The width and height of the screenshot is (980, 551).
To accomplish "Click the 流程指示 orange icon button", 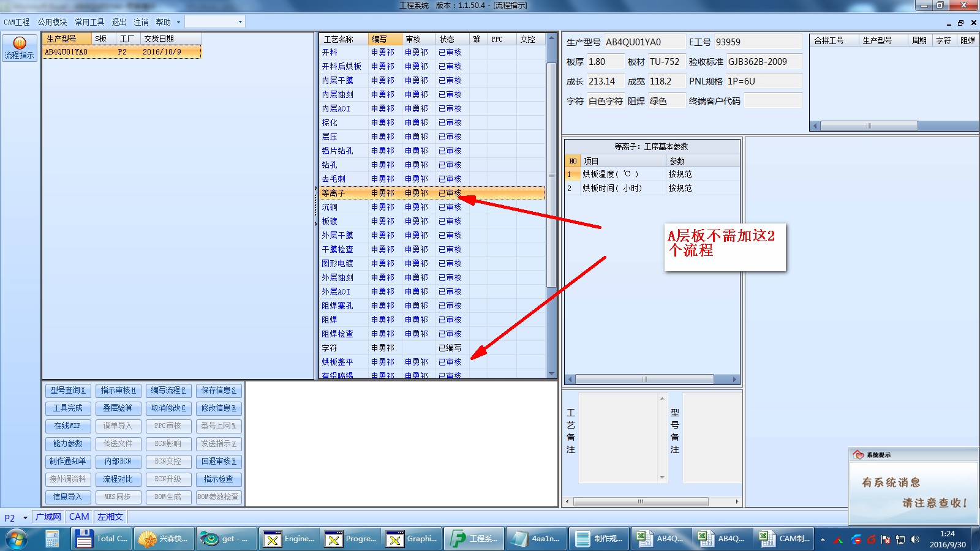I will (x=20, y=47).
